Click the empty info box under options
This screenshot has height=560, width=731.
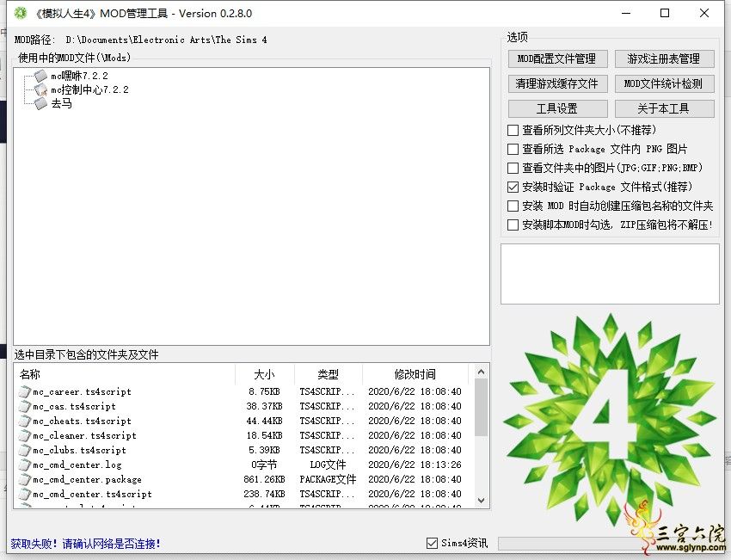click(610, 274)
